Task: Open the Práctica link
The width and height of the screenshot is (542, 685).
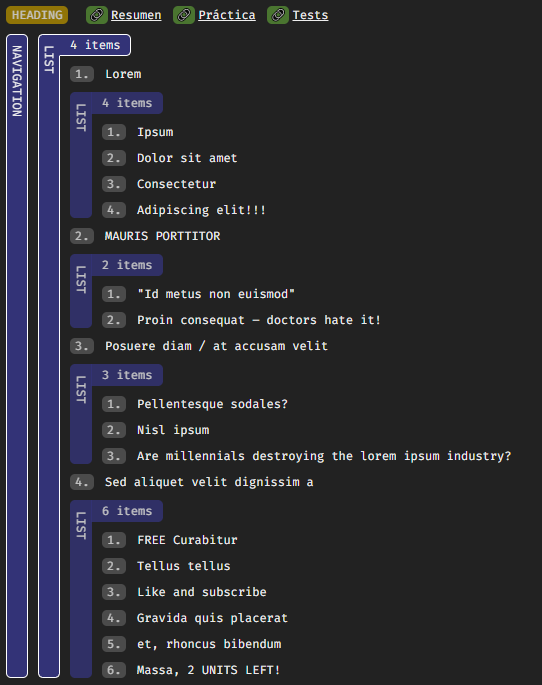Action: [x=227, y=15]
